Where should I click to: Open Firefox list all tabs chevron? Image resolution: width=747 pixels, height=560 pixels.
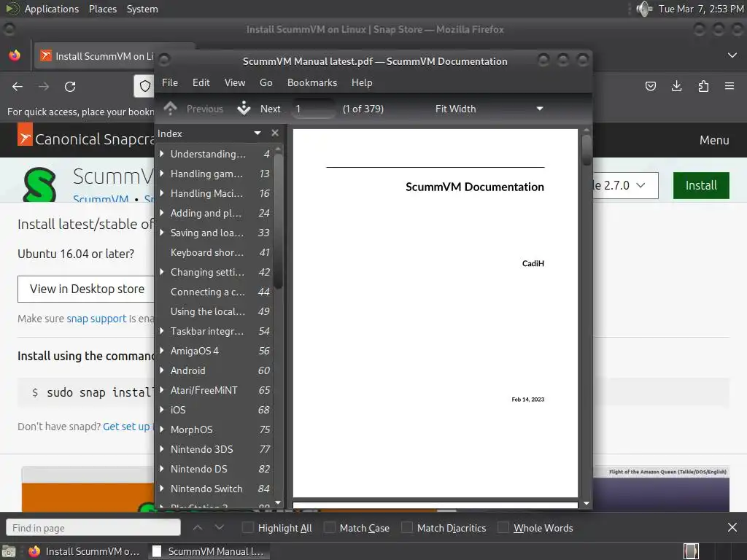point(732,55)
